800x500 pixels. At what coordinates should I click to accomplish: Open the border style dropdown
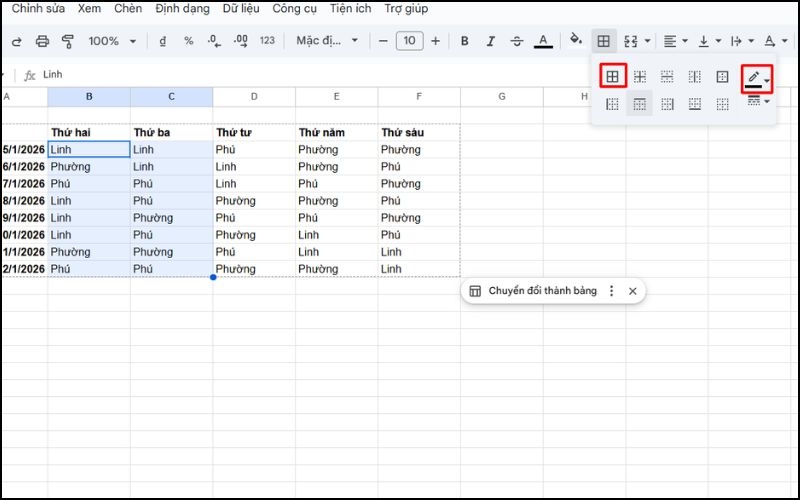pyautogui.click(x=757, y=102)
